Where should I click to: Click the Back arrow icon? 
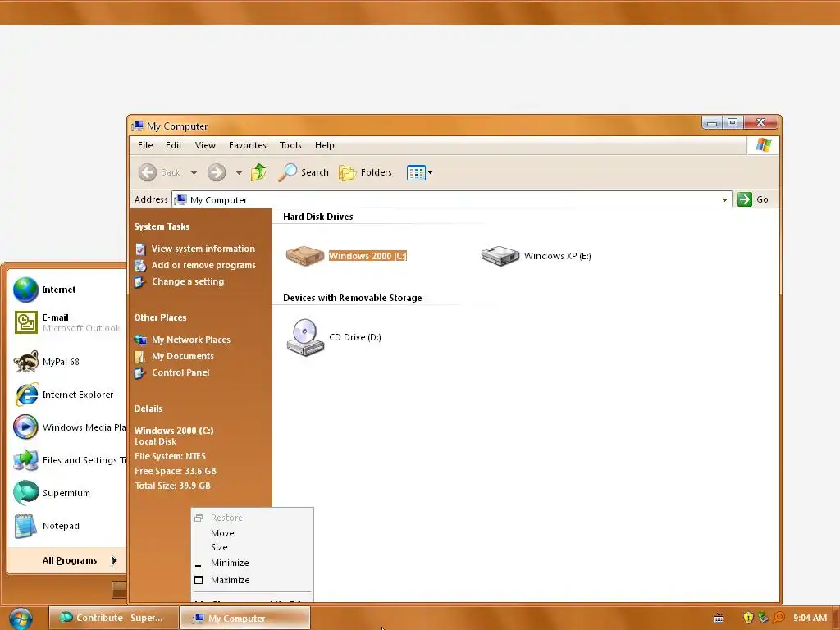point(148,172)
